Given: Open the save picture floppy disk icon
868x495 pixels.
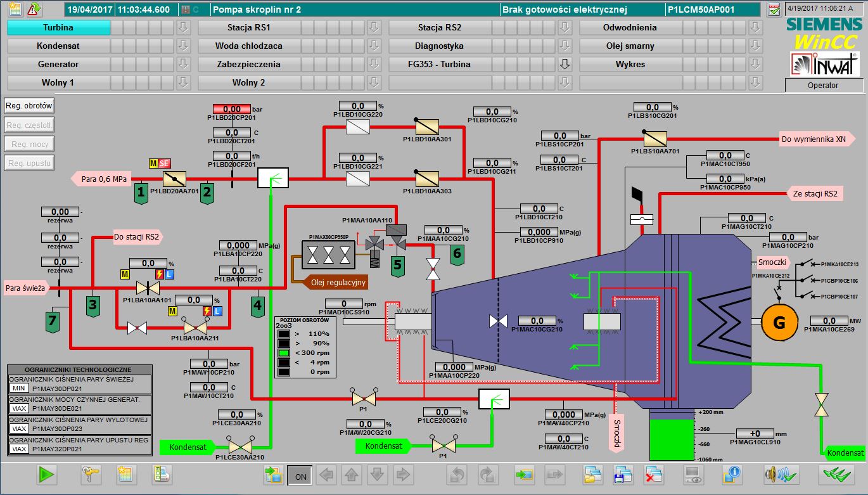Looking at the screenshot, I should [x=623, y=474].
